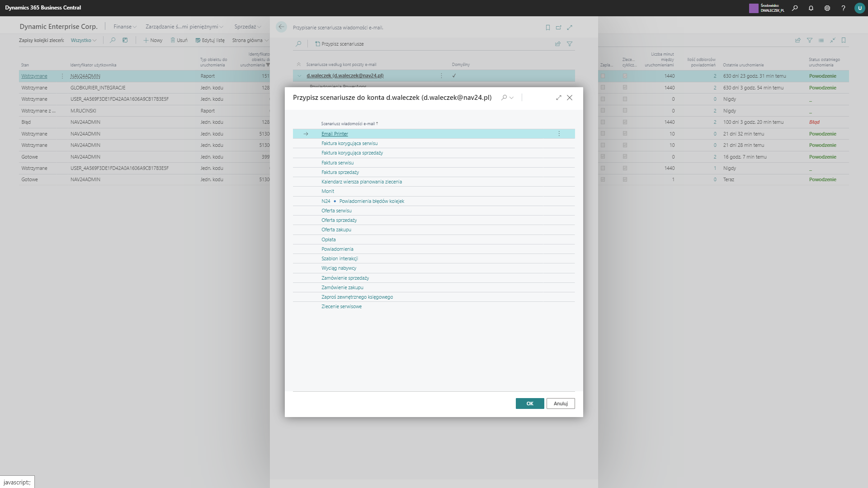Click Nowy in job queue toolbar
The width and height of the screenshot is (868, 488).
click(x=153, y=40)
